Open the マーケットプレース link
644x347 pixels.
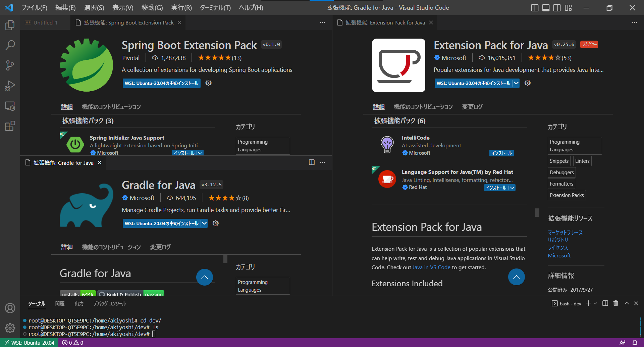(x=565, y=232)
